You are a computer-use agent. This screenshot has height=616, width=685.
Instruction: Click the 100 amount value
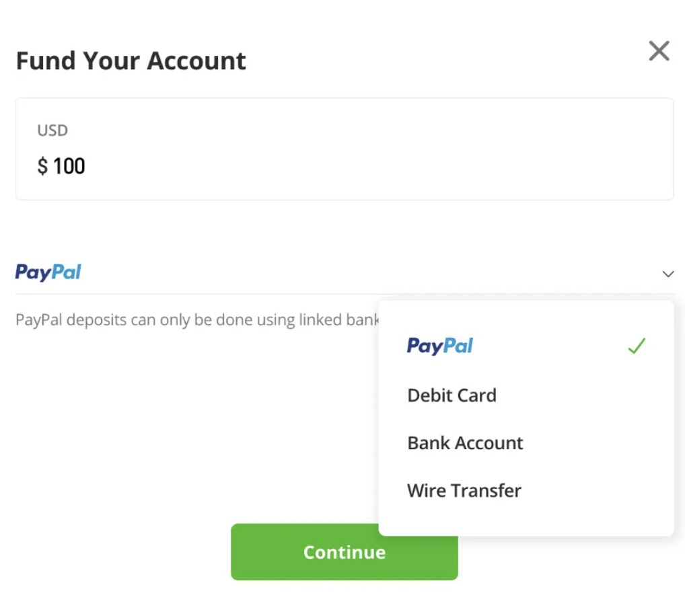(69, 166)
